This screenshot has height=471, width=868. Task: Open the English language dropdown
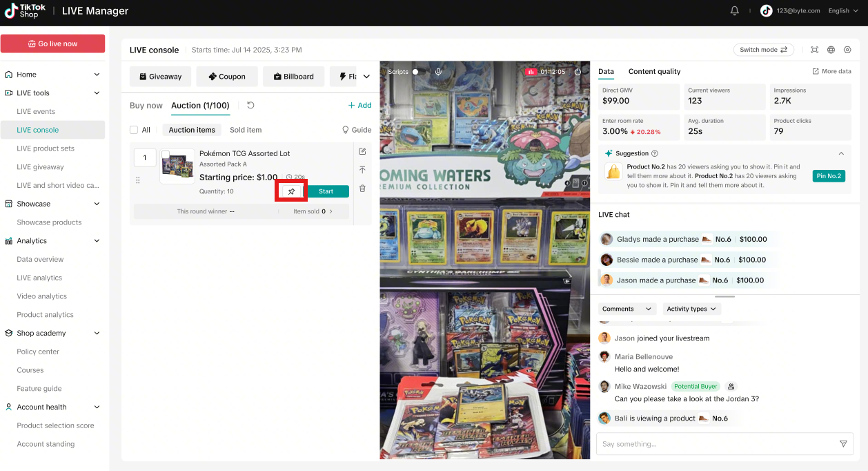coord(842,10)
